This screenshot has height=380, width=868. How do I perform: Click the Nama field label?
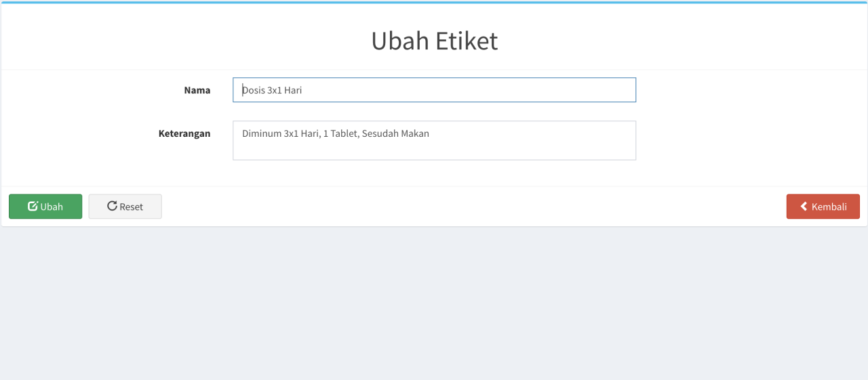click(197, 90)
